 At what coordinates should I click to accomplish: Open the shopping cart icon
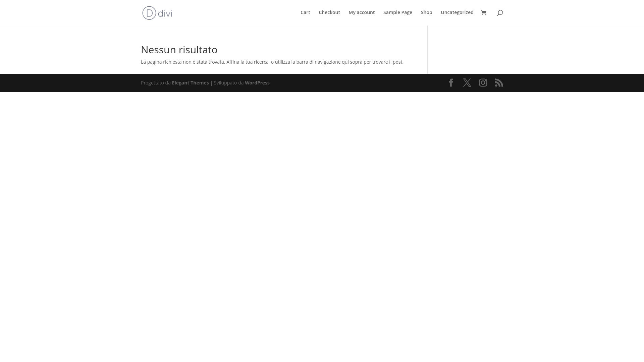[483, 13]
